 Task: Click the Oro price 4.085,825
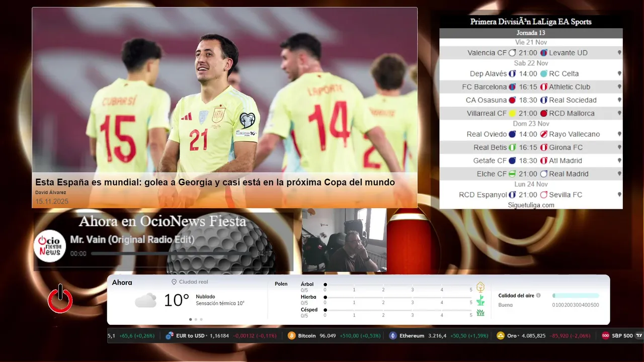[x=533, y=336]
